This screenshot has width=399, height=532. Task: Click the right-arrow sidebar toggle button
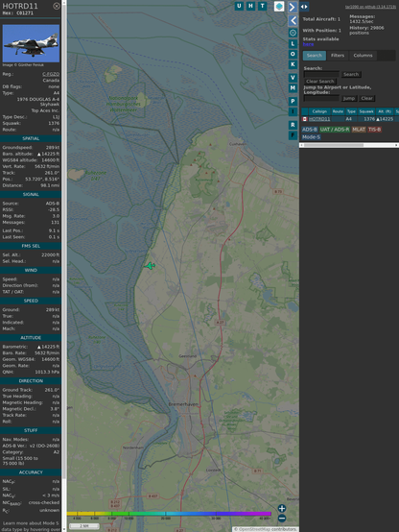pyautogui.click(x=293, y=7)
